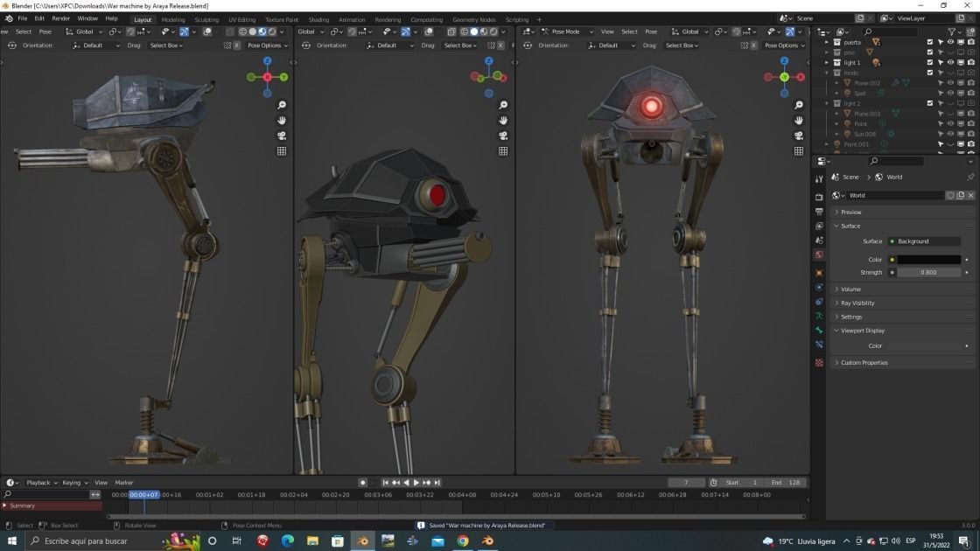Image resolution: width=980 pixels, height=551 pixels.
Task: Open Texture properties tab
Action: pos(819,363)
